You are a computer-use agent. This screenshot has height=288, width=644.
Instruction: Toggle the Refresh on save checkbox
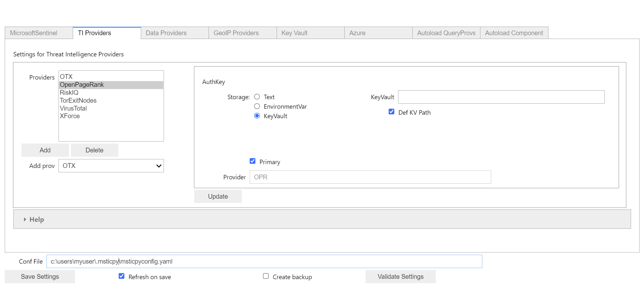(122, 276)
